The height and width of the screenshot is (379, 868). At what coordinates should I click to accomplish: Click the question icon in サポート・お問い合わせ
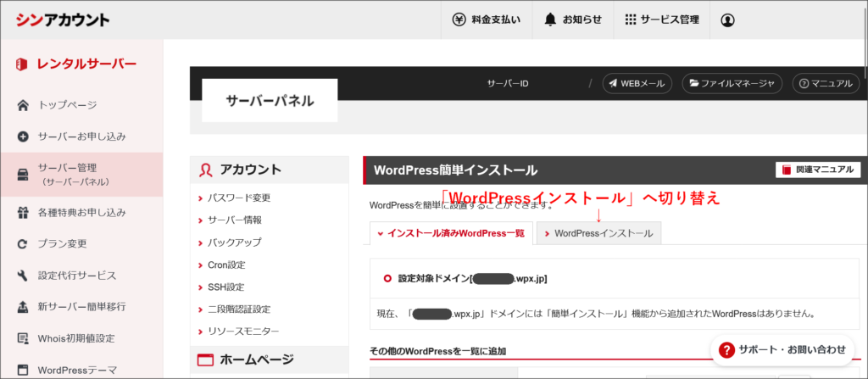[x=726, y=349]
